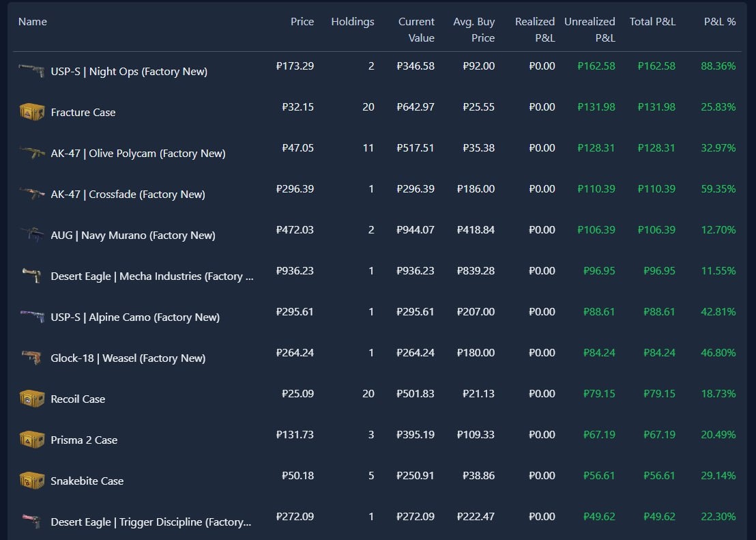Select the 59.35% P&L percentage

click(718, 189)
